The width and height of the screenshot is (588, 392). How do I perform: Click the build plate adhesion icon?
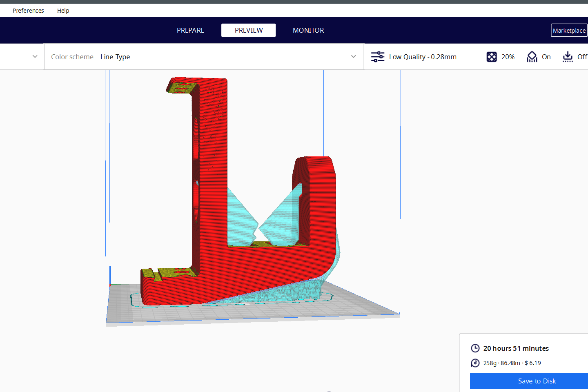pyautogui.click(x=568, y=57)
